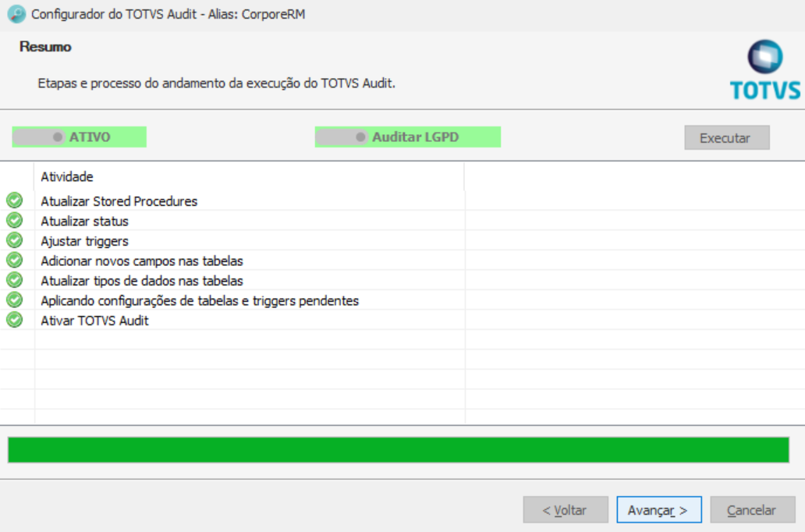Click the Atividade column header
Screen dimensions: 805x532
[x=250, y=176]
